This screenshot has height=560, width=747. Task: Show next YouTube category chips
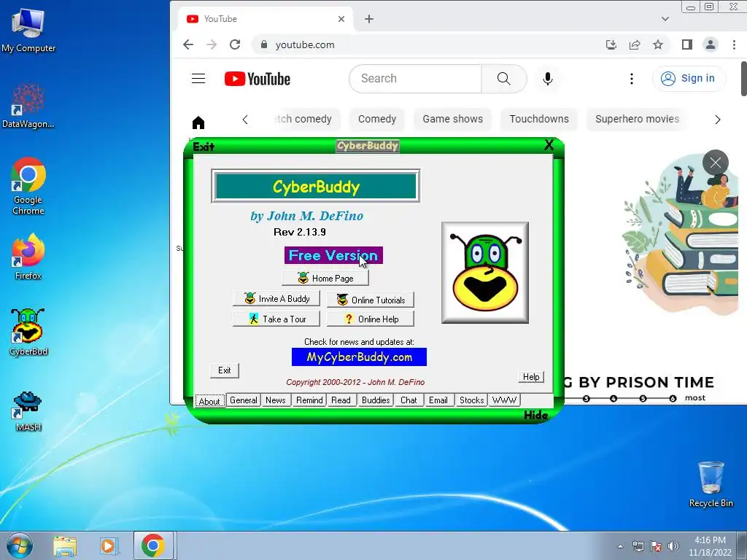click(x=718, y=120)
